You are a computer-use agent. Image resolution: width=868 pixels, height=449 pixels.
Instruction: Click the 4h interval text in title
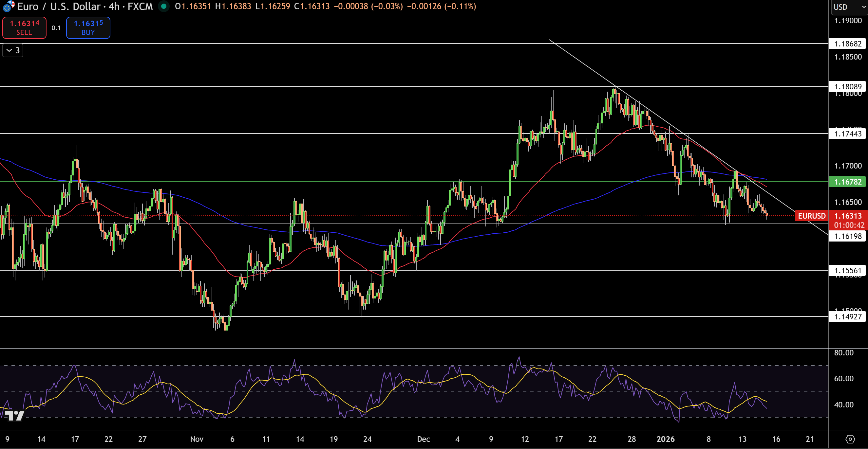pyautogui.click(x=114, y=7)
